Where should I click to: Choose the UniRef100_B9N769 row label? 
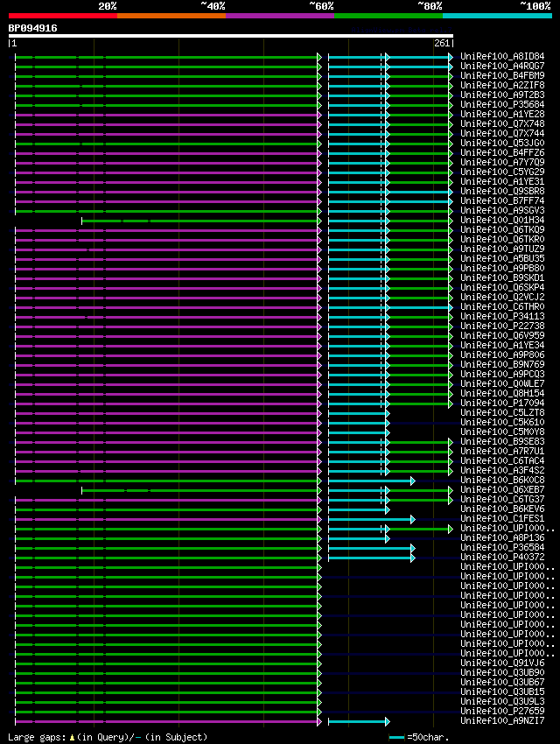pyautogui.click(x=502, y=364)
